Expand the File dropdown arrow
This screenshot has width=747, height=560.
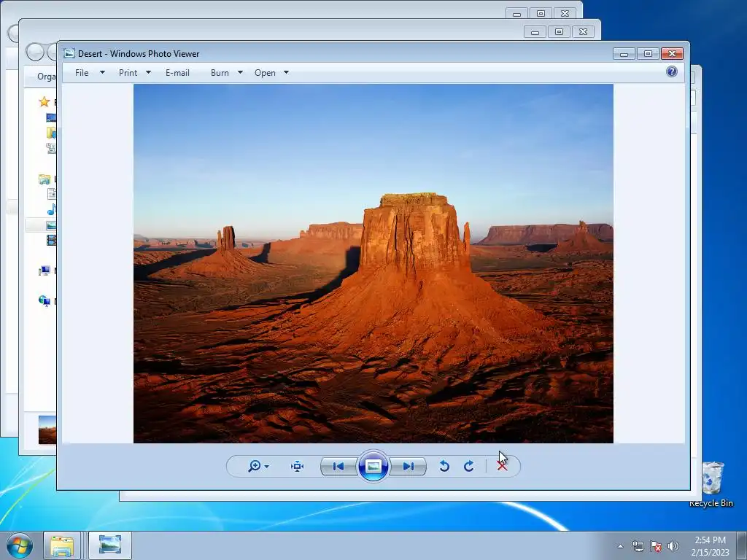pyautogui.click(x=102, y=72)
